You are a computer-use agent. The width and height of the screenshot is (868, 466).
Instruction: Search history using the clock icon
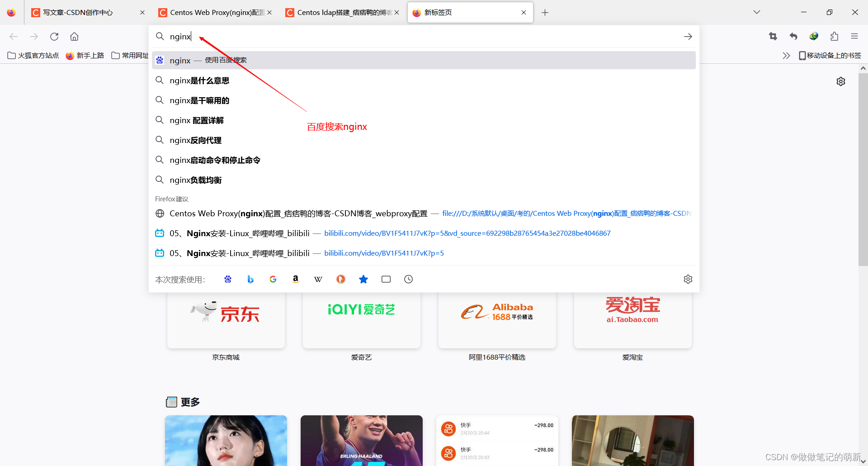[x=409, y=279]
